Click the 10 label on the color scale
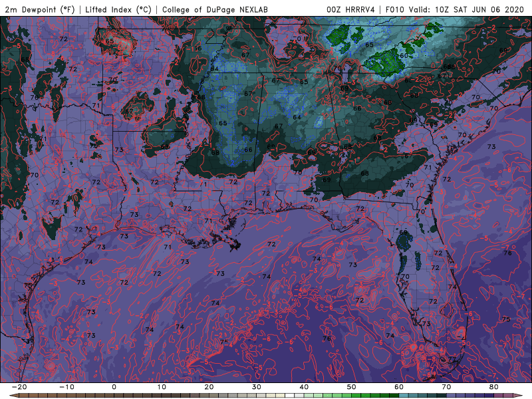 162,387
